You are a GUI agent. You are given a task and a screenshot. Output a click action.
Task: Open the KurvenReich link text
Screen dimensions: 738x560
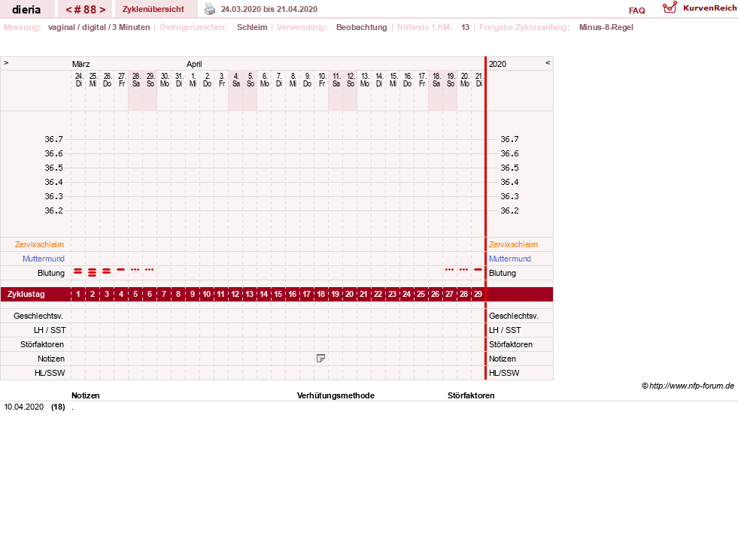(x=709, y=8)
